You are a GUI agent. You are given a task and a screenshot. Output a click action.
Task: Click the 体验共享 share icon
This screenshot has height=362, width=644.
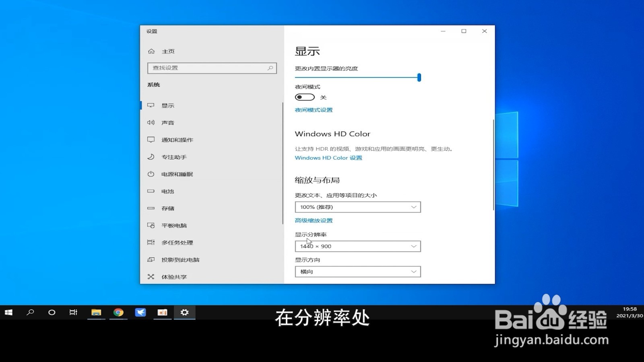(151, 277)
